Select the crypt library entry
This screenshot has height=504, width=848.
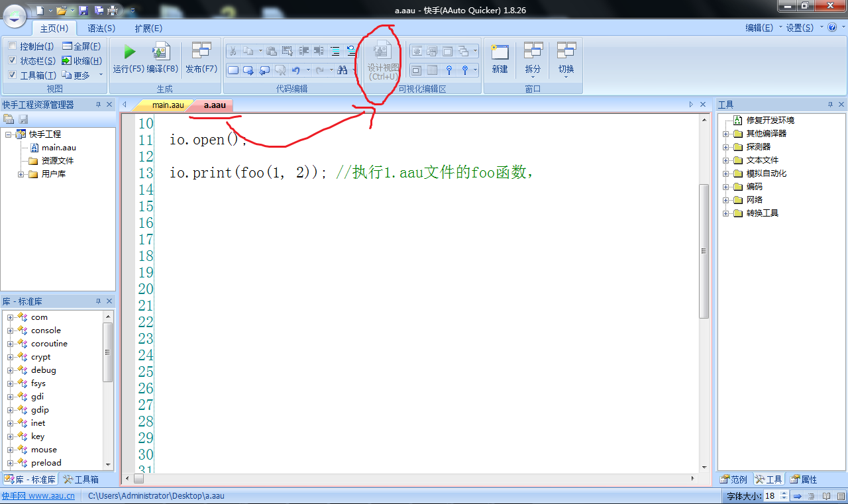point(40,357)
